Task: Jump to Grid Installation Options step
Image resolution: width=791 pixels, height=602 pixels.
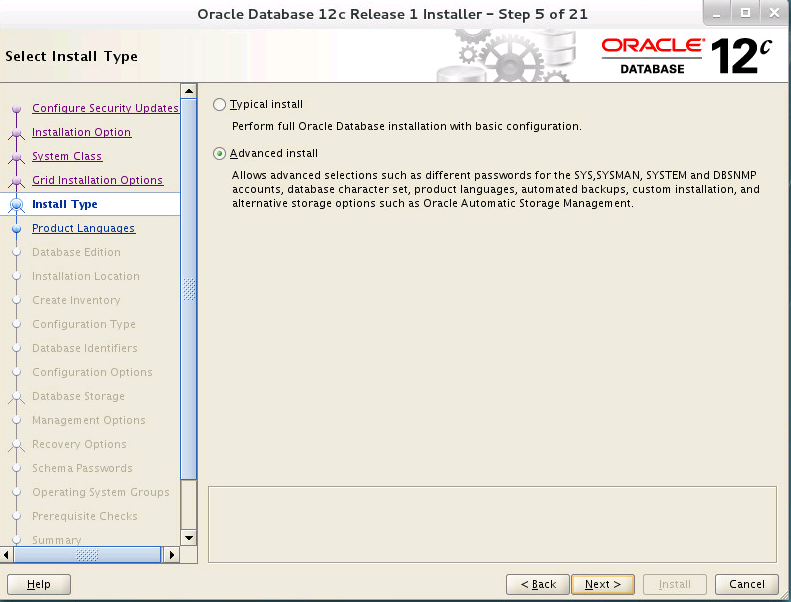Action: pyautogui.click(x=97, y=180)
